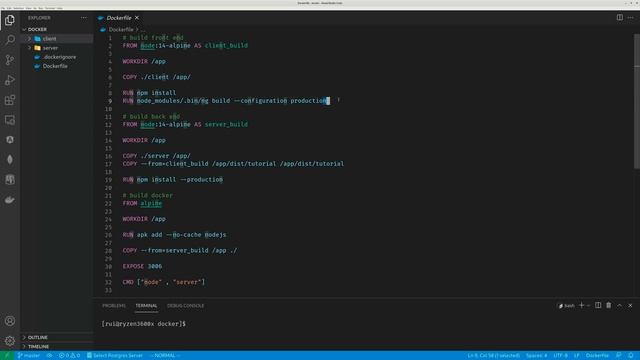
Task: Open the Explorer view in activity bar
Action: coord(10,20)
